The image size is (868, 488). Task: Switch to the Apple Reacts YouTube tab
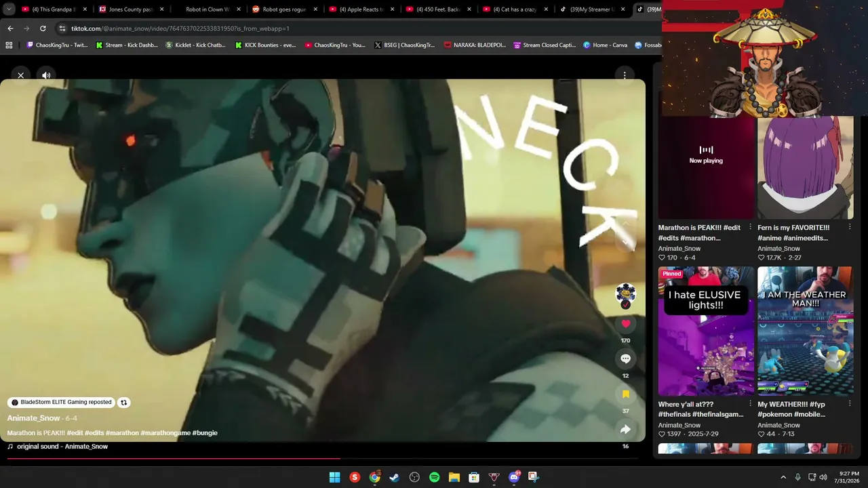point(361,9)
